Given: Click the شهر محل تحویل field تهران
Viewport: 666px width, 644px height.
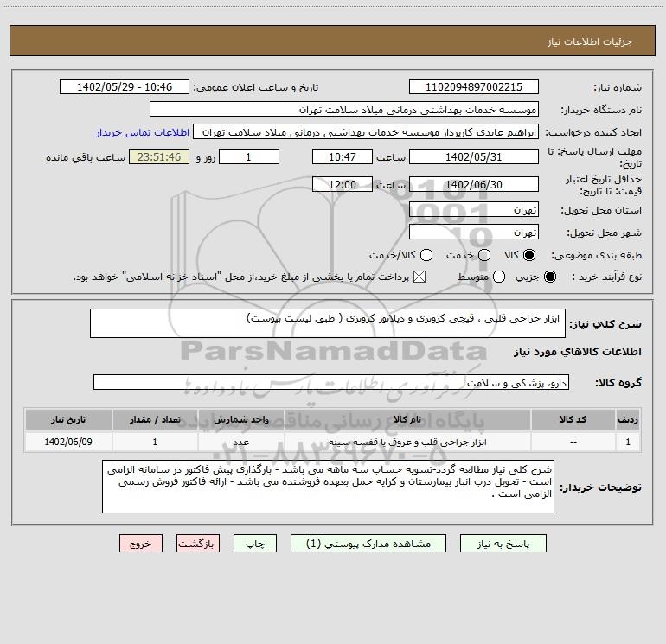Looking at the screenshot, I should coord(474,232).
